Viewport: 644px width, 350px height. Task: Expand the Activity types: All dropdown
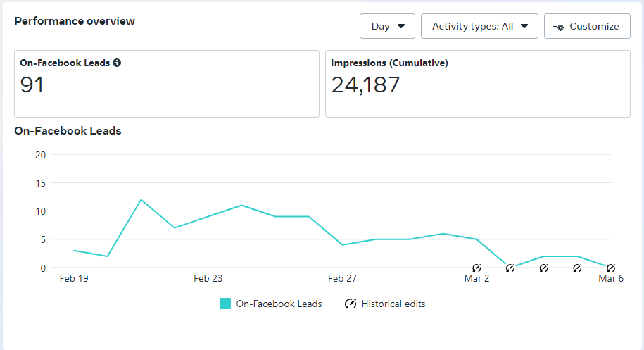[x=479, y=26]
